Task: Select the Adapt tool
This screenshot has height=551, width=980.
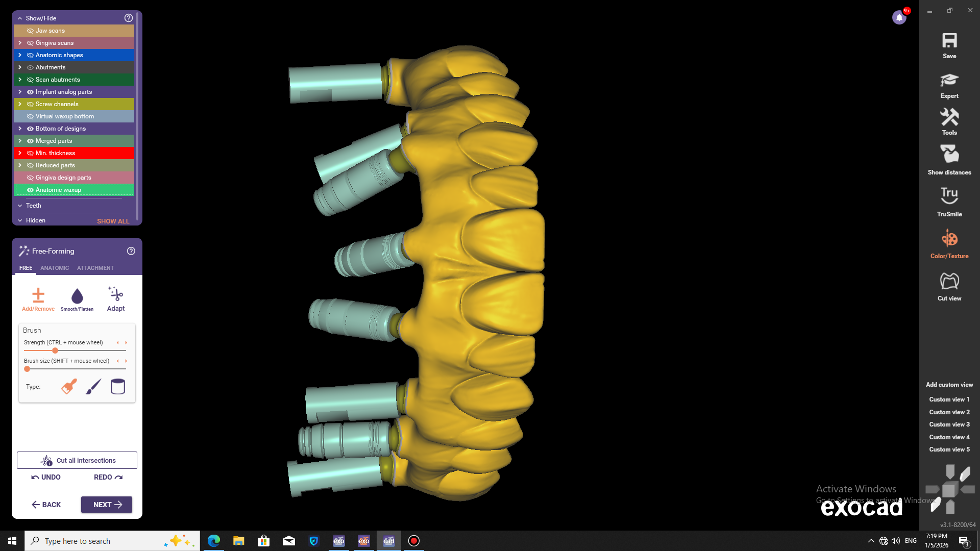Action: pyautogui.click(x=116, y=295)
